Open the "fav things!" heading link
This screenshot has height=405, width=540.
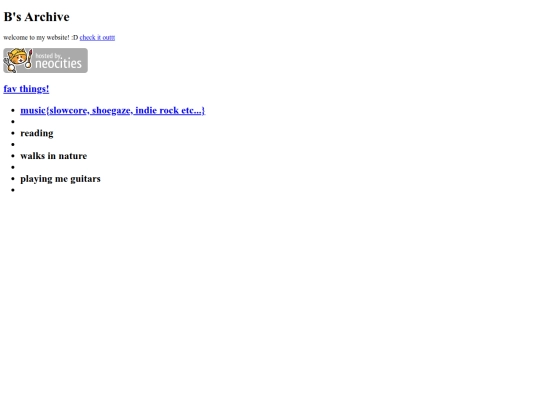click(x=26, y=89)
